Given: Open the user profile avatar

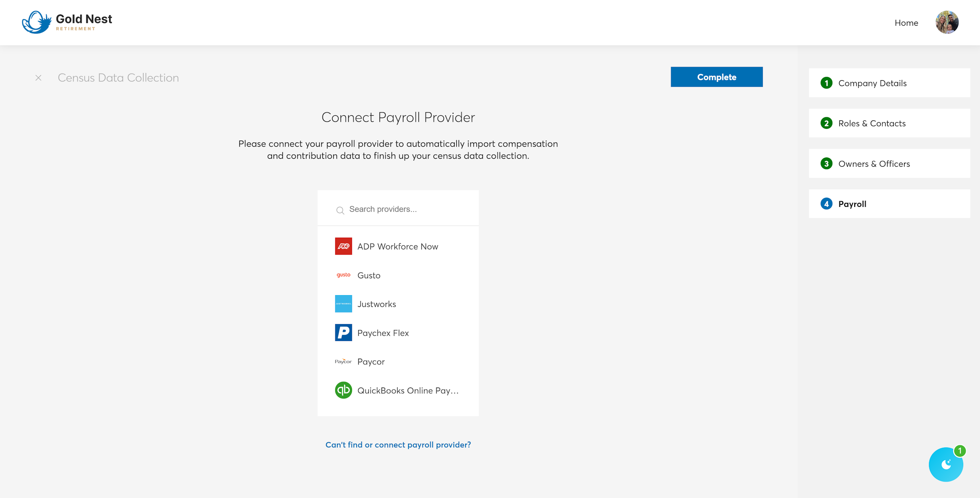Looking at the screenshot, I should pyautogui.click(x=947, y=22).
